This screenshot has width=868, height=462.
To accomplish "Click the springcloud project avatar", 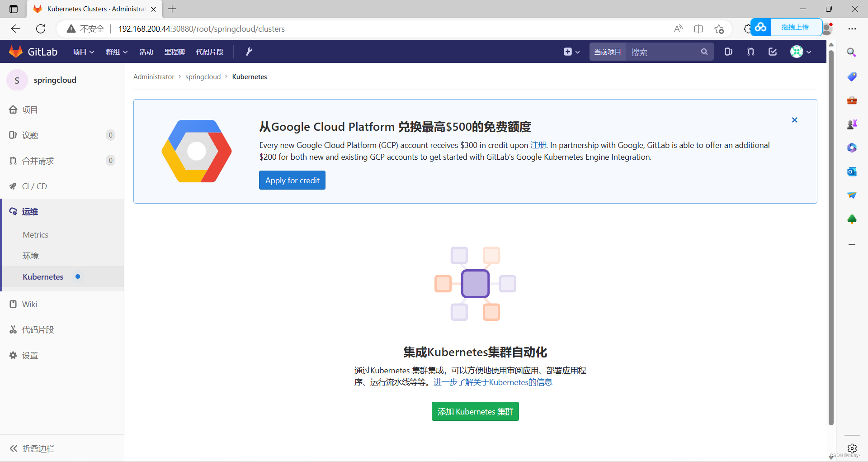I will (17, 80).
